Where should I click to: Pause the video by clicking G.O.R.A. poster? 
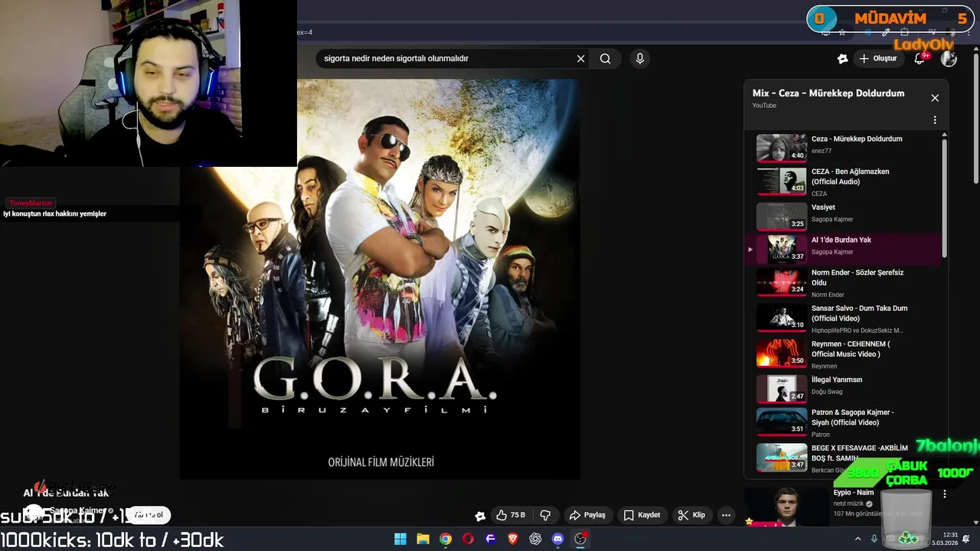(x=380, y=279)
